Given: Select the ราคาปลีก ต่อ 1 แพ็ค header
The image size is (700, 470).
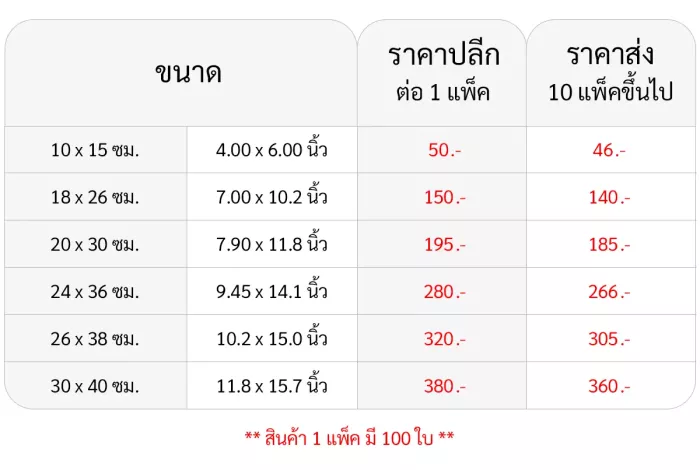Looking at the screenshot, I should (x=443, y=73).
